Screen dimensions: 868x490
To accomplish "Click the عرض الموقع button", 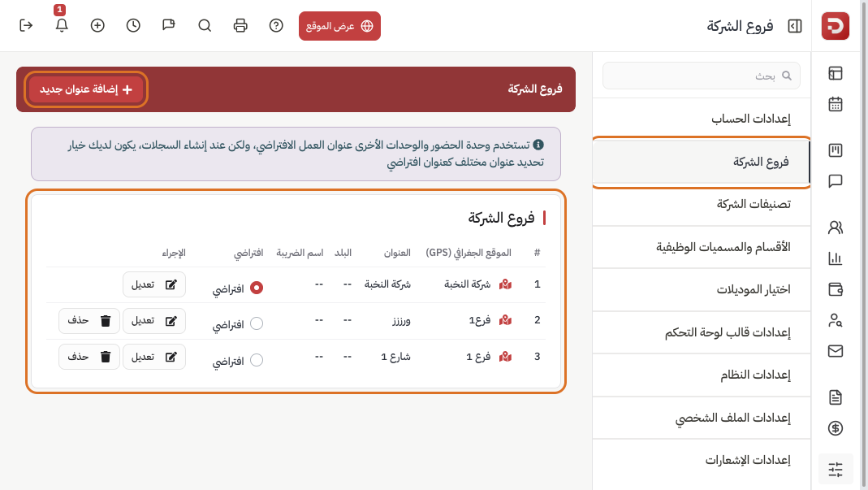I will (339, 26).
